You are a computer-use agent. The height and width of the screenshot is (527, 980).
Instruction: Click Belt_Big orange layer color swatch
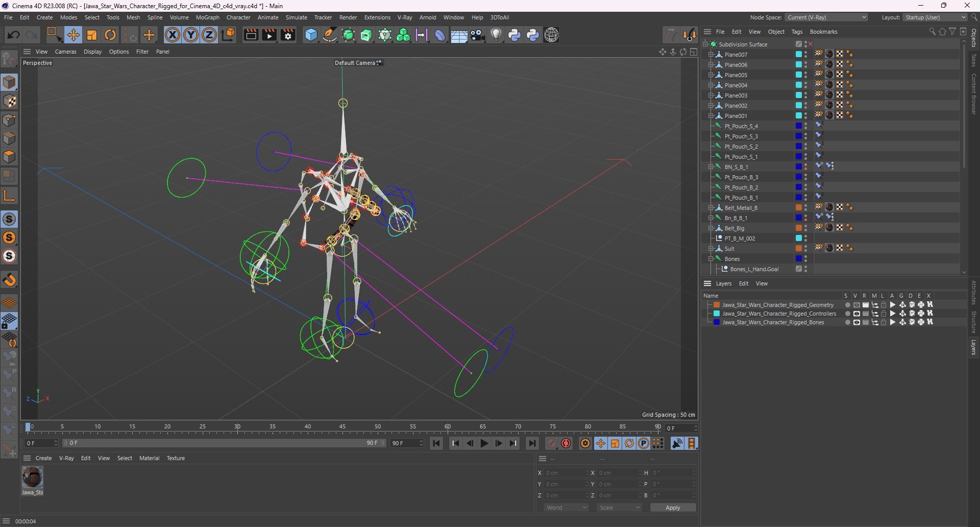tap(799, 228)
